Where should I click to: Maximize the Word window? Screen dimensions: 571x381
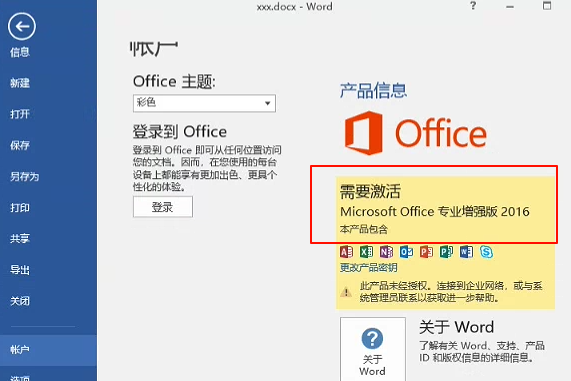tap(547, 5)
